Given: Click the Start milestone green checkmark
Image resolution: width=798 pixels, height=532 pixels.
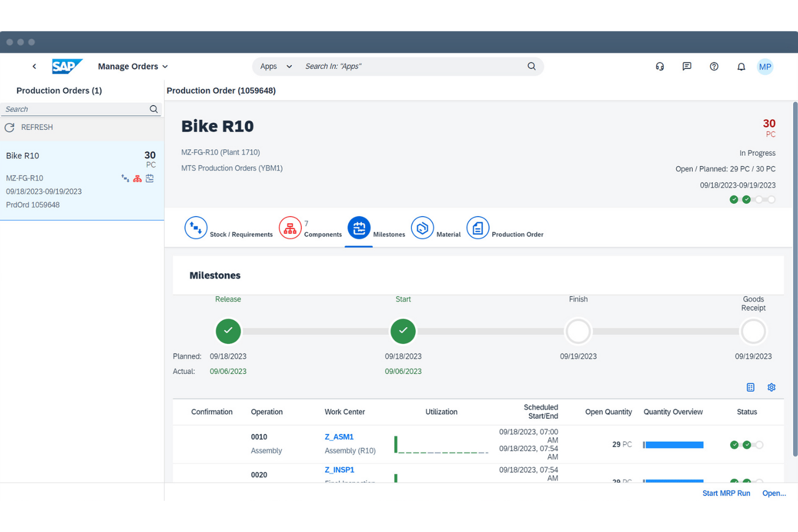Looking at the screenshot, I should click(x=403, y=331).
